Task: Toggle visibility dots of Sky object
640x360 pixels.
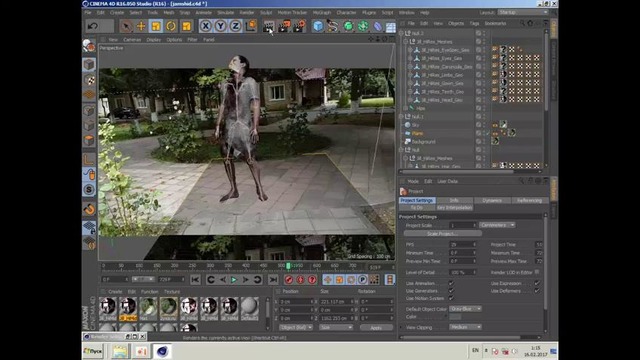Action: click(484, 125)
